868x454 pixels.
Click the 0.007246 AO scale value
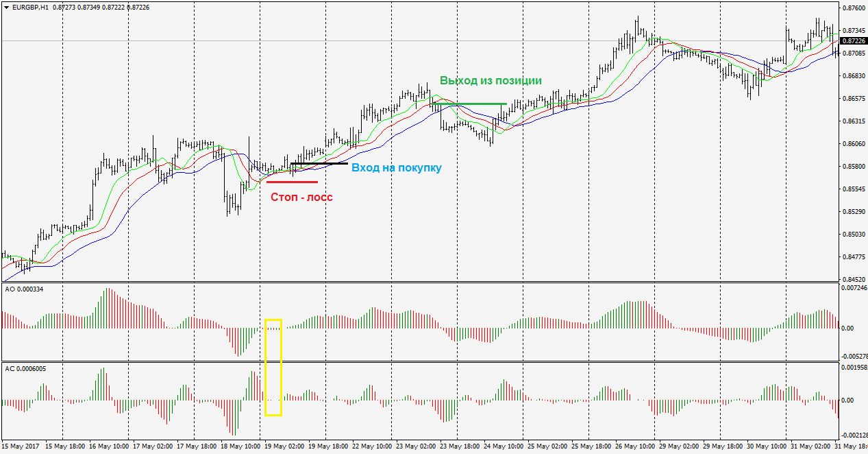(853, 288)
